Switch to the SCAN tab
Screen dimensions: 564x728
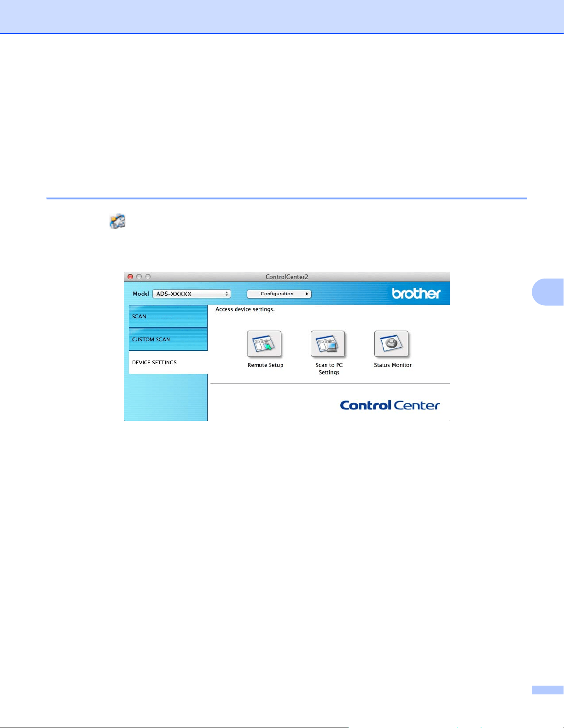tap(168, 316)
